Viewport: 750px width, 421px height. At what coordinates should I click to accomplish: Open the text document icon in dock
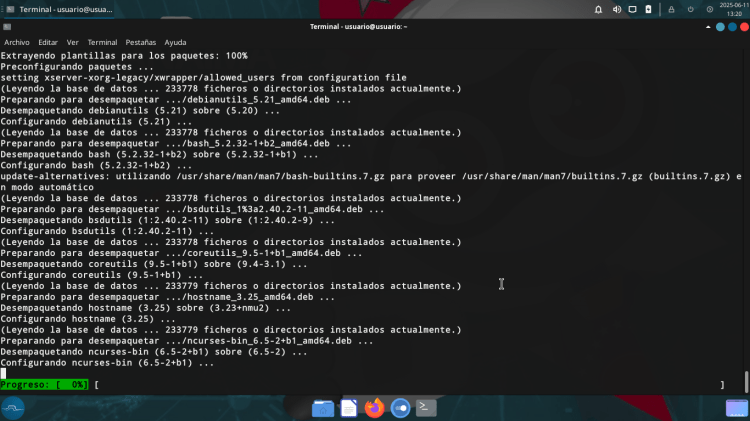(348, 408)
